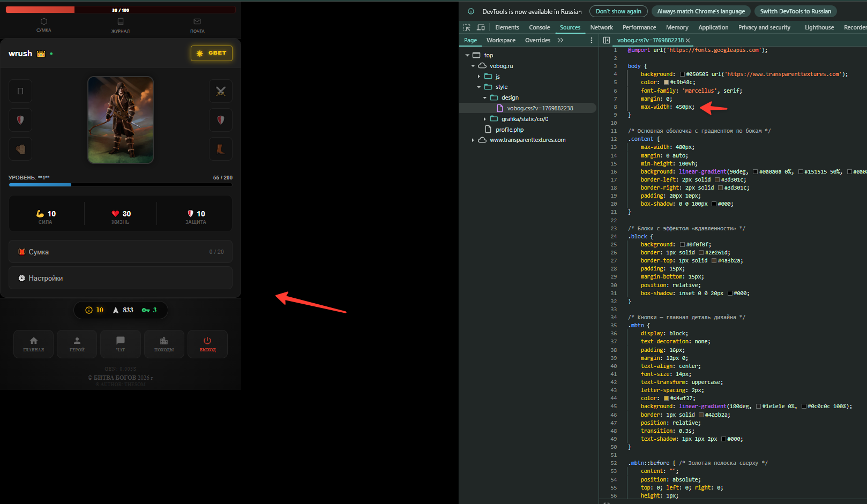Select the glove equipment slot
The image size is (867, 504).
20,149
